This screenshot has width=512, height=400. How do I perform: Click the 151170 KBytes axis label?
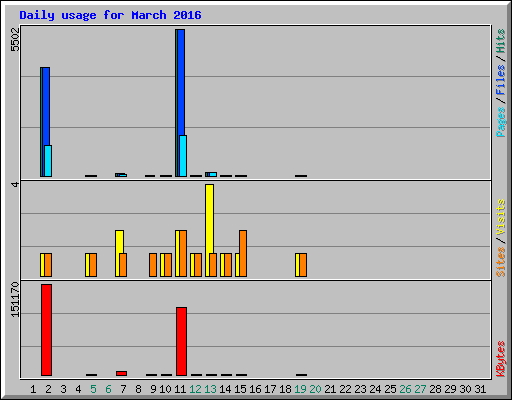point(15,299)
